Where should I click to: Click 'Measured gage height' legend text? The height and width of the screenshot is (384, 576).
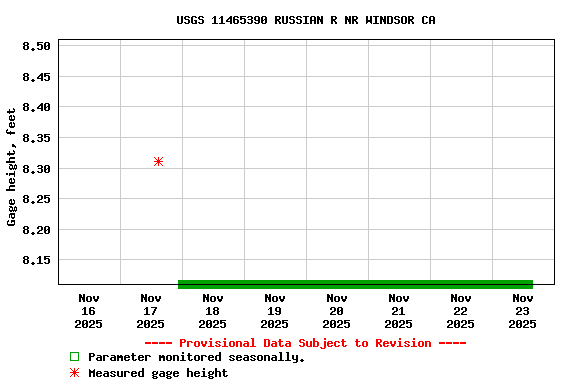point(158,373)
